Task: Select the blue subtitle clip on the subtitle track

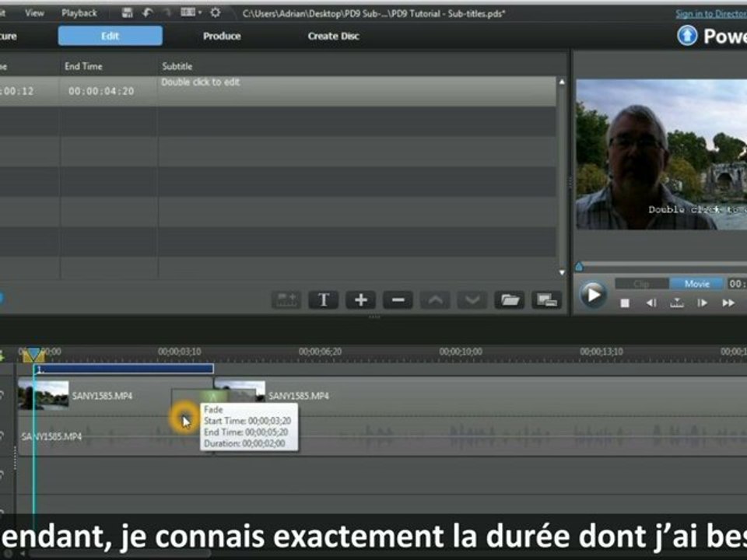Action: [124, 369]
